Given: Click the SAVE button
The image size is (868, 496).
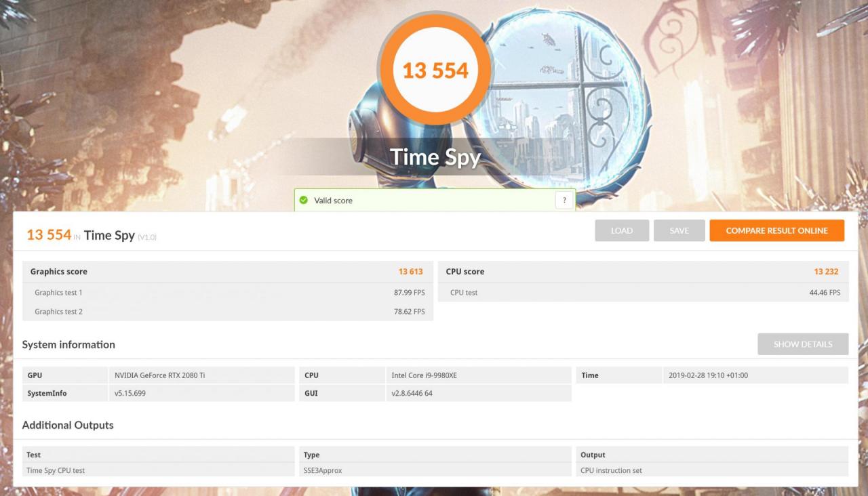Looking at the screenshot, I should tap(679, 230).
